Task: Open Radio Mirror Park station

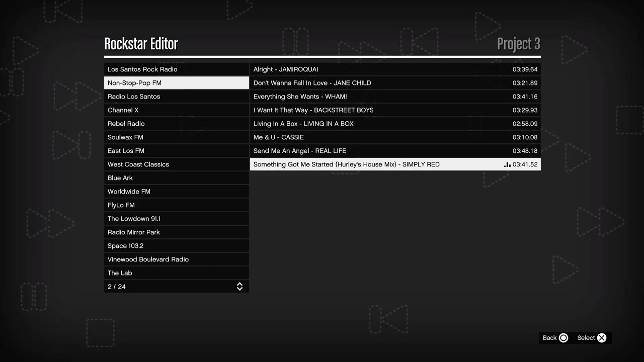Action: pyautogui.click(x=177, y=232)
